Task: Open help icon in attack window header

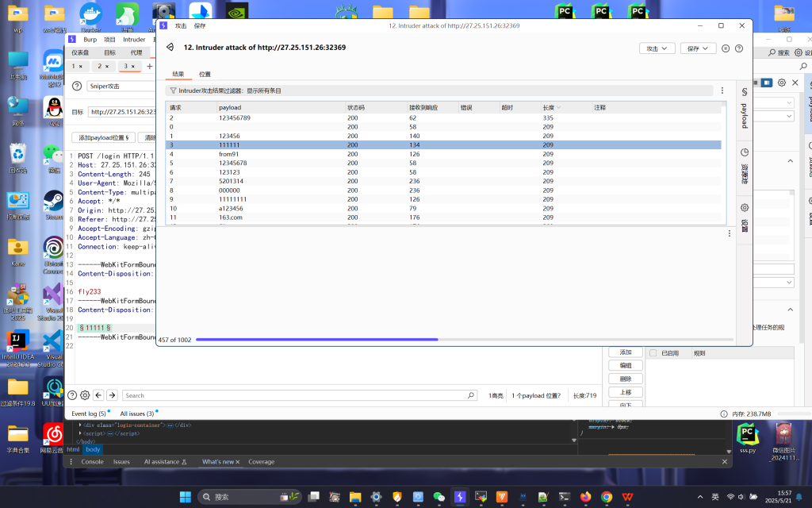Action: pyautogui.click(x=739, y=48)
